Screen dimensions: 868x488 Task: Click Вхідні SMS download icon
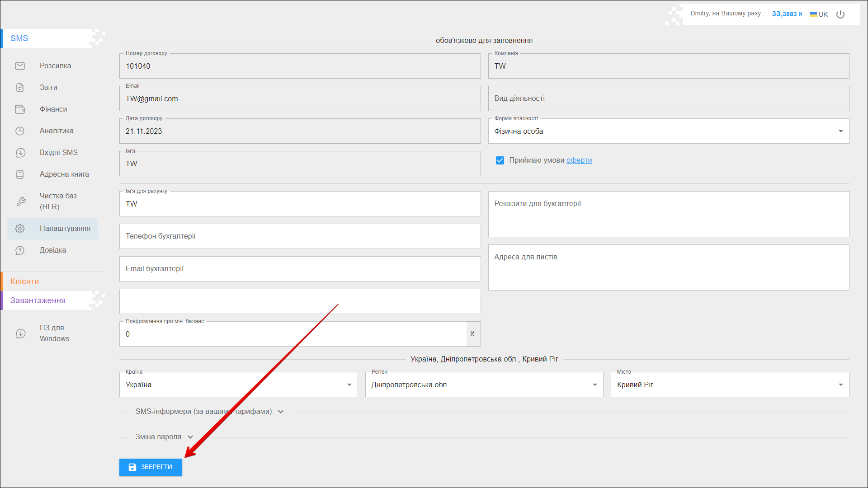20,153
